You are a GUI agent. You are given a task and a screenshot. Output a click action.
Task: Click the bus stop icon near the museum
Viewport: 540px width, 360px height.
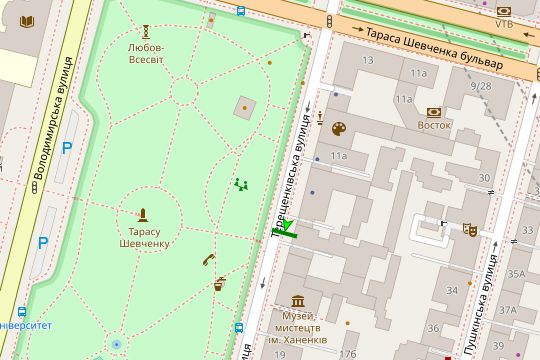point(239,327)
